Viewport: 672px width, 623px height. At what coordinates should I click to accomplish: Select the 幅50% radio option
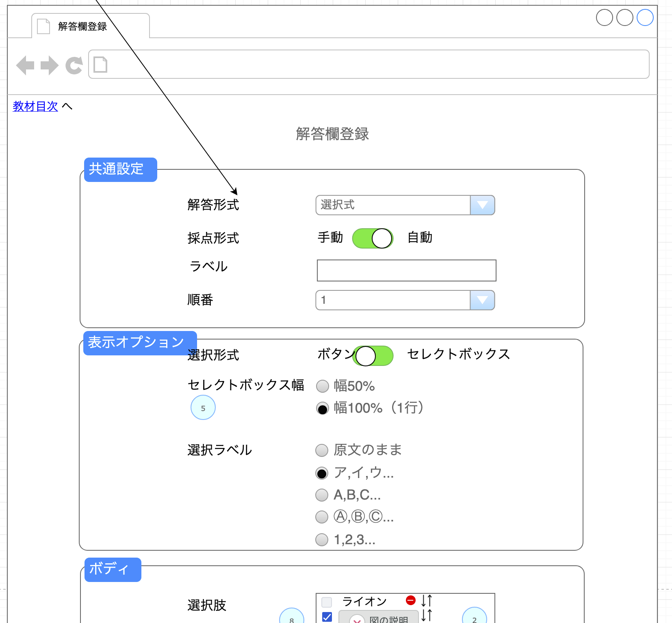pyautogui.click(x=323, y=386)
